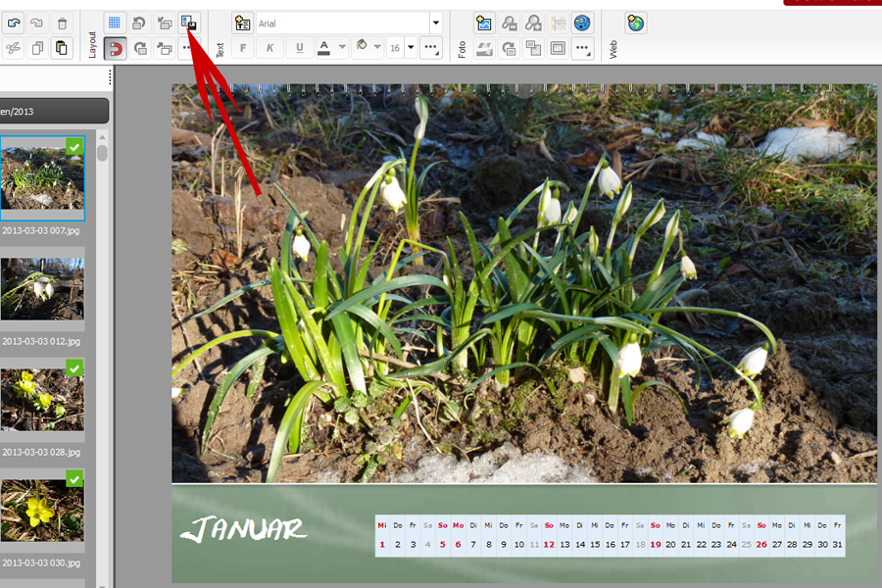Click calendar day 19

(x=656, y=545)
